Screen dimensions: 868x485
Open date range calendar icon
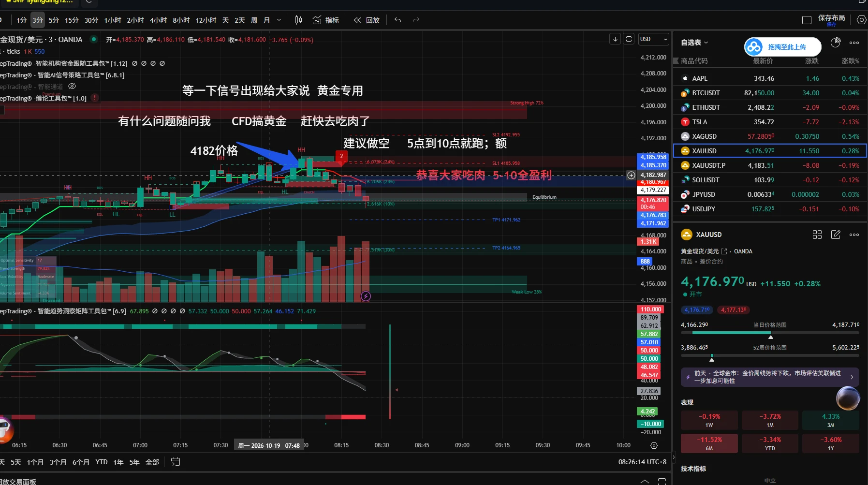175,462
